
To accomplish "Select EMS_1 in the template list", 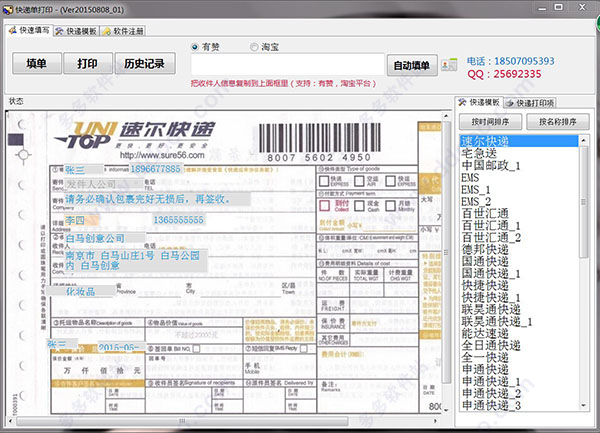I will [x=519, y=189].
